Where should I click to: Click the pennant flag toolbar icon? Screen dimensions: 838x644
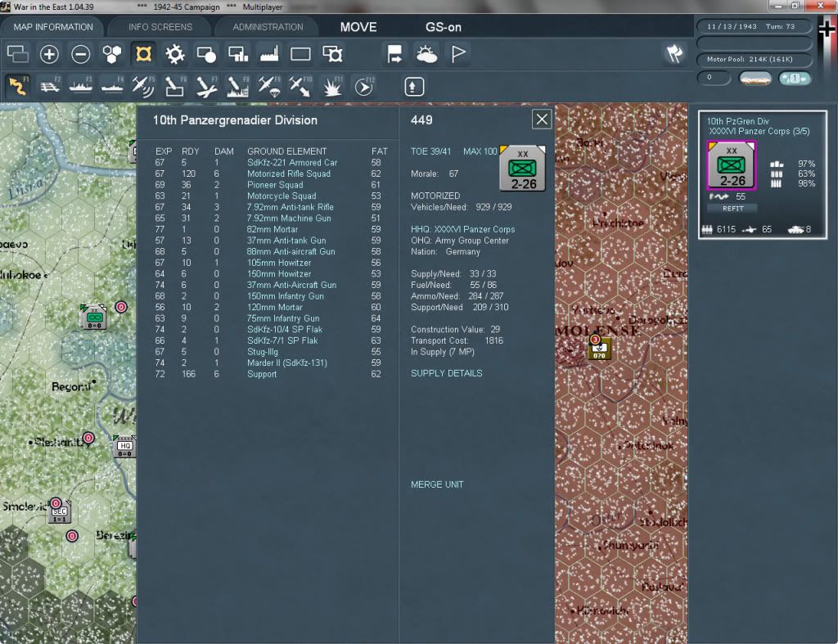458,54
